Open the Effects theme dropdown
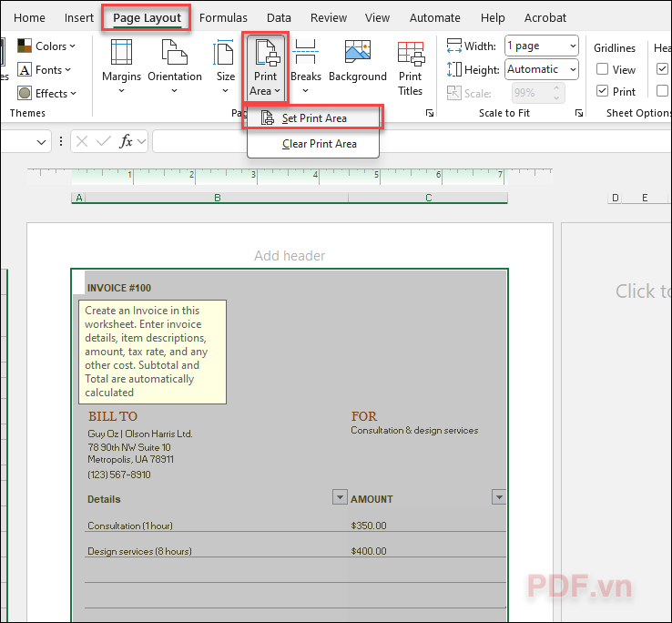This screenshot has width=672, height=623. click(46, 93)
